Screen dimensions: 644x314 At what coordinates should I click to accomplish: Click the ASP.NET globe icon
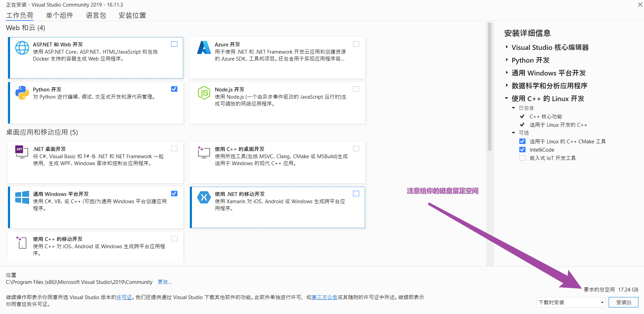[x=22, y=48]
